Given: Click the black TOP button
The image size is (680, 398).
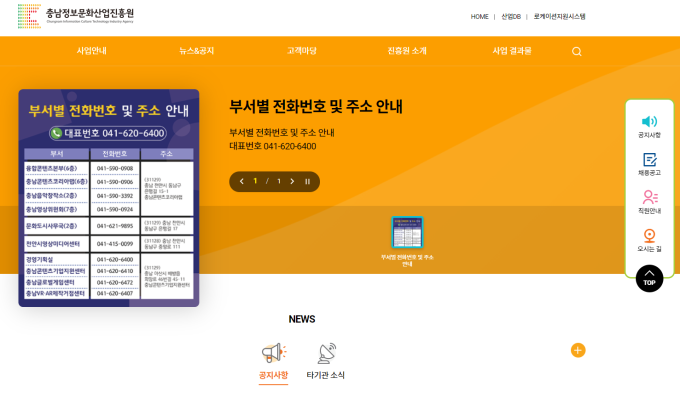Looking at the screenshot, I should point(649,278).
